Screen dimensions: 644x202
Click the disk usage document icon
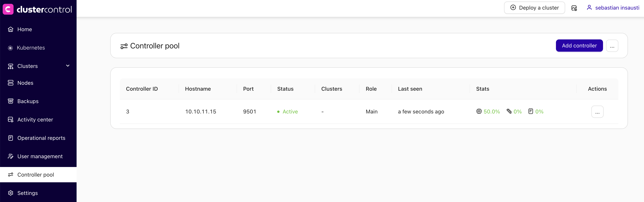(x=530, y=111)
